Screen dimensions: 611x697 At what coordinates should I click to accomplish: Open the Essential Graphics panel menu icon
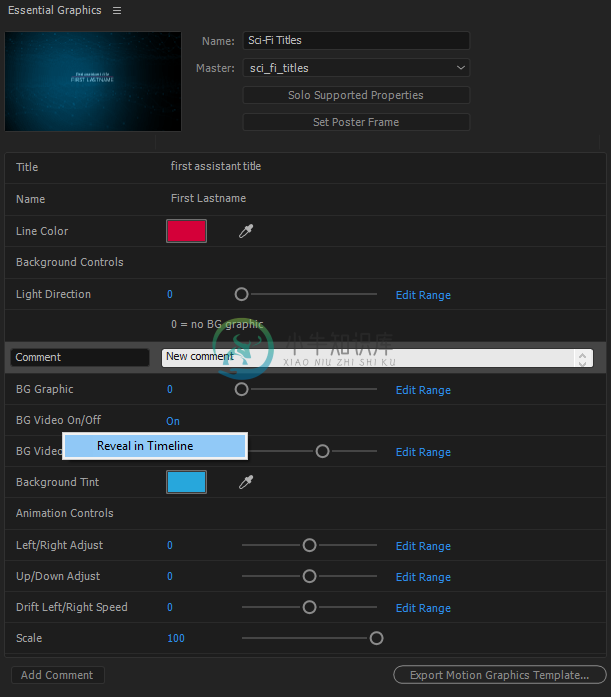tap(117, 10)
